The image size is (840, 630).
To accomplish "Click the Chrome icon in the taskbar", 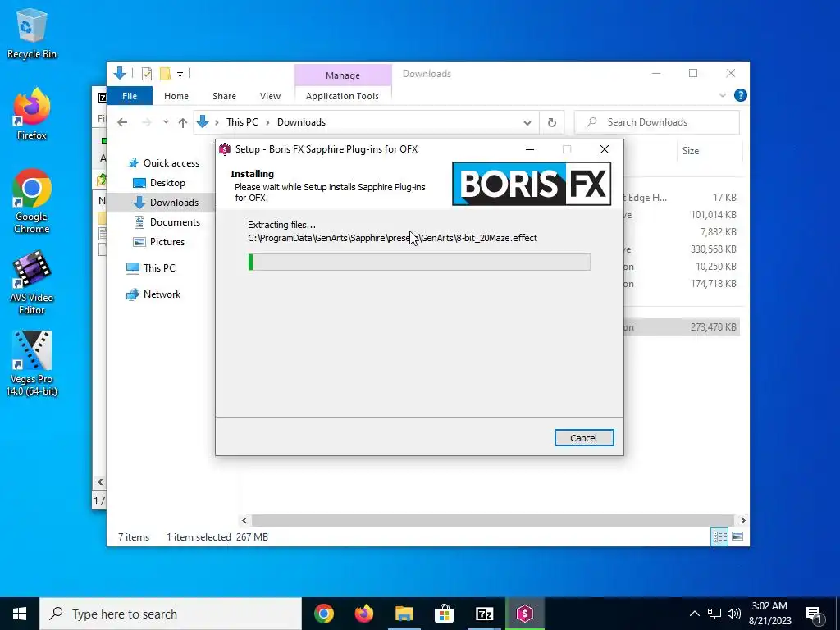I will [324, 614].
